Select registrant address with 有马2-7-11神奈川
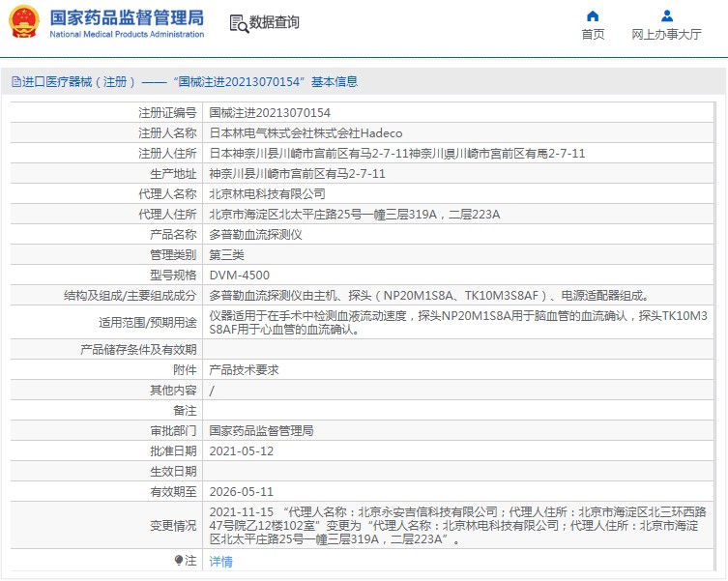This screenshot has height=581, width=728. click(x=397, y=154)
